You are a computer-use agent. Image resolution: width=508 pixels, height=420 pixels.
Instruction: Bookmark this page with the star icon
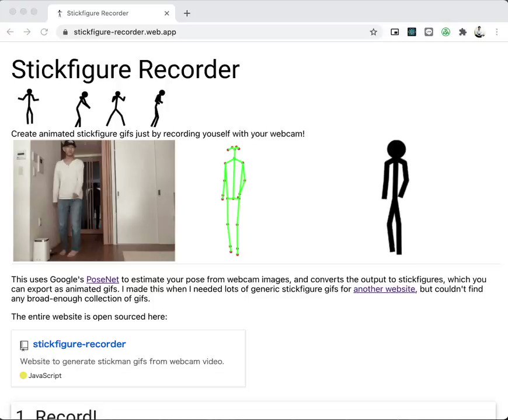click(x=374, y=32)
